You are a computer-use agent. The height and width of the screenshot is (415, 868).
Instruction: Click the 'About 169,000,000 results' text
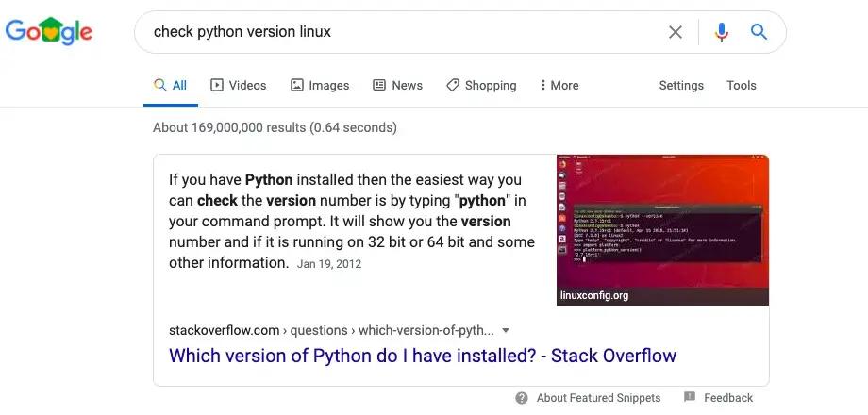click(275, 128)
